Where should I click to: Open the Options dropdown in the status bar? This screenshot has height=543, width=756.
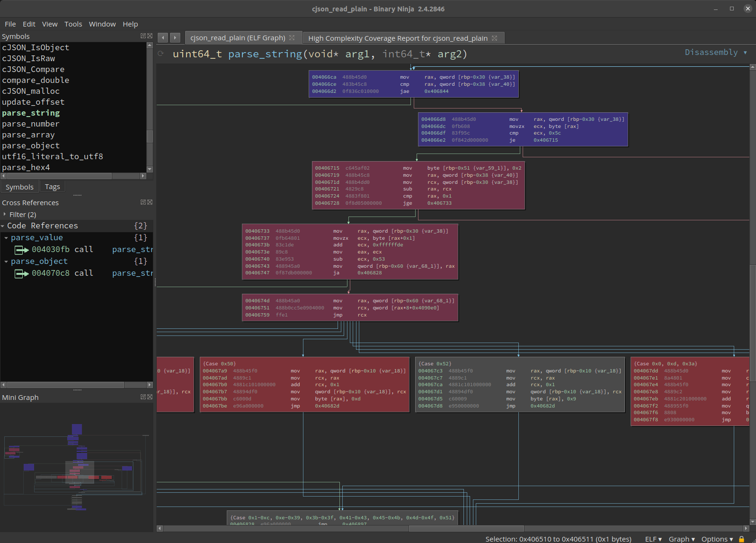tap(717, 539)
